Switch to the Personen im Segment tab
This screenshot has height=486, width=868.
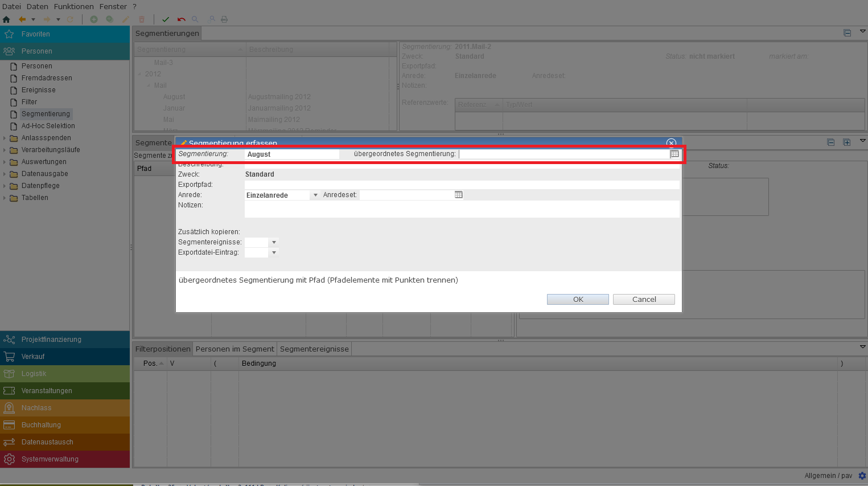tap(235, 349)
